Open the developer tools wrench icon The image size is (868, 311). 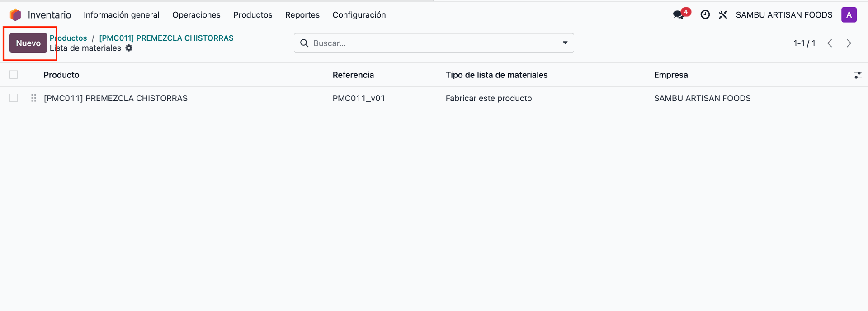pyautogui.click(x=723, y=15)
